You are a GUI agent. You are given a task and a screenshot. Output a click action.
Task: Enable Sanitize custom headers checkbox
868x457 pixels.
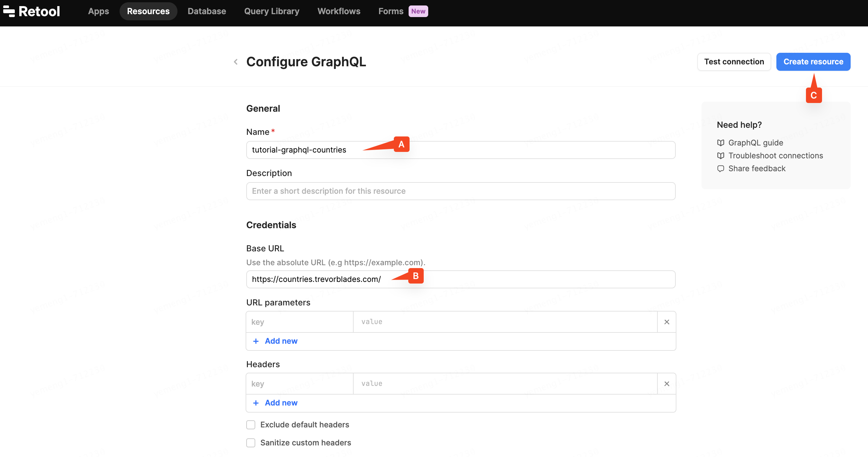coord(251,443)
